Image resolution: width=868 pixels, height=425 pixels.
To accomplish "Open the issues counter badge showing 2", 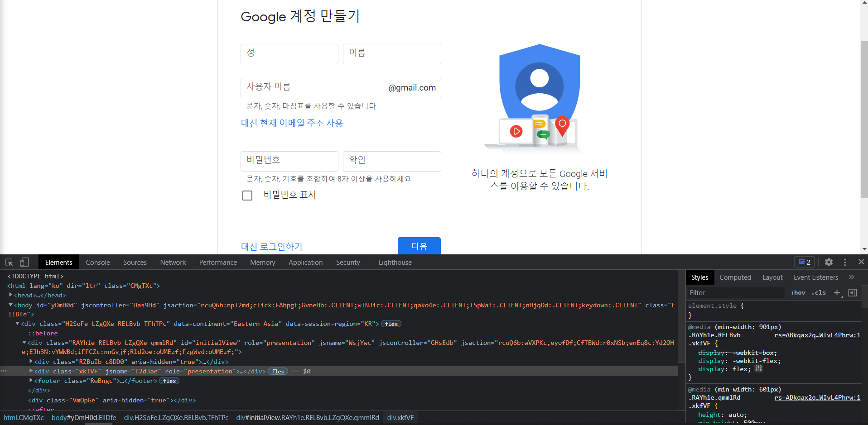I will 805,262.
